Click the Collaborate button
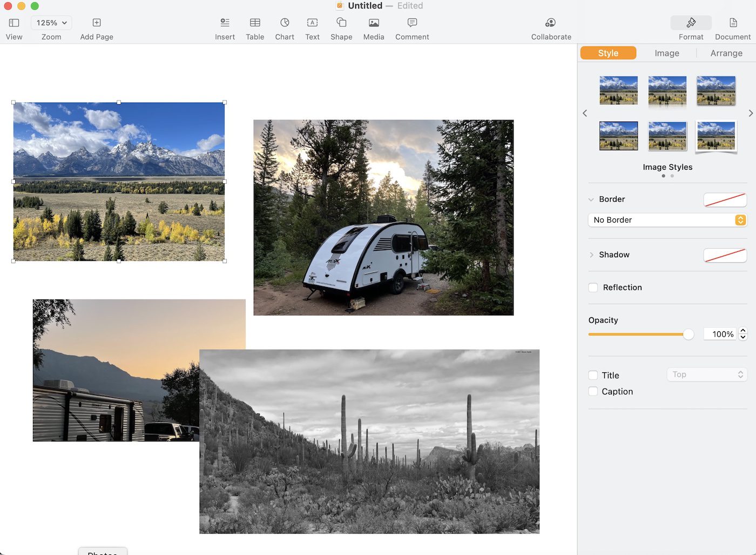 pos(551,23)
